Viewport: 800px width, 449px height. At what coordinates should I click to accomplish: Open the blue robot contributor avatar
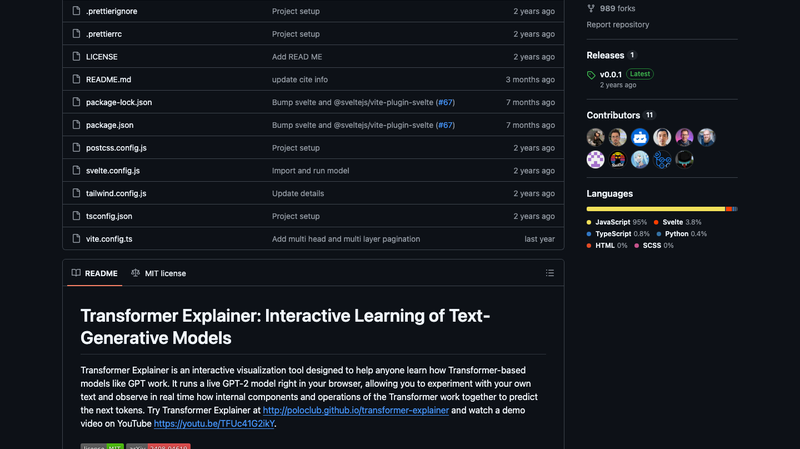coord(640,137)
